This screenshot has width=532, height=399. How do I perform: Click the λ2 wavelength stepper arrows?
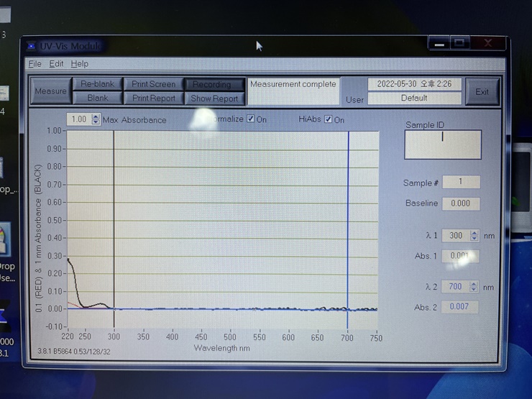point(474,287)
